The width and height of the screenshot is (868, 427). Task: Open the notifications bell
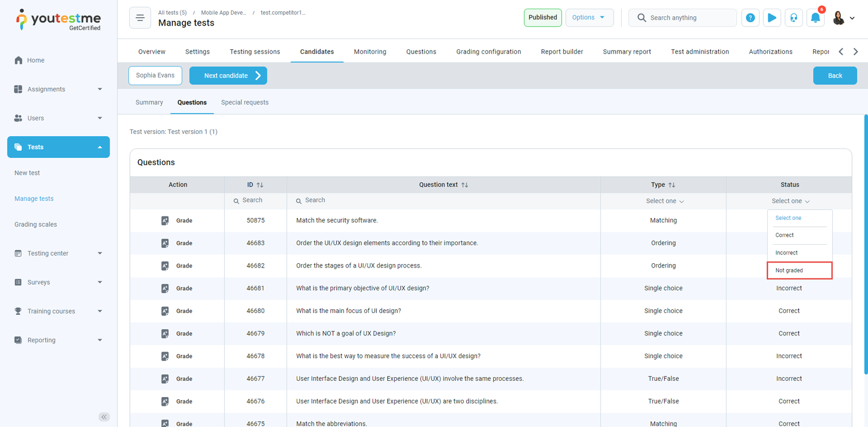pyautogui.click(x=815, y=18)
